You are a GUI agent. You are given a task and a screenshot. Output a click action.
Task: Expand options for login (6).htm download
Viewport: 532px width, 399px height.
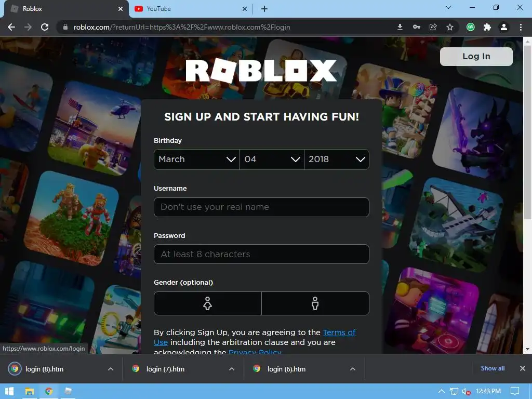(353, 369)
